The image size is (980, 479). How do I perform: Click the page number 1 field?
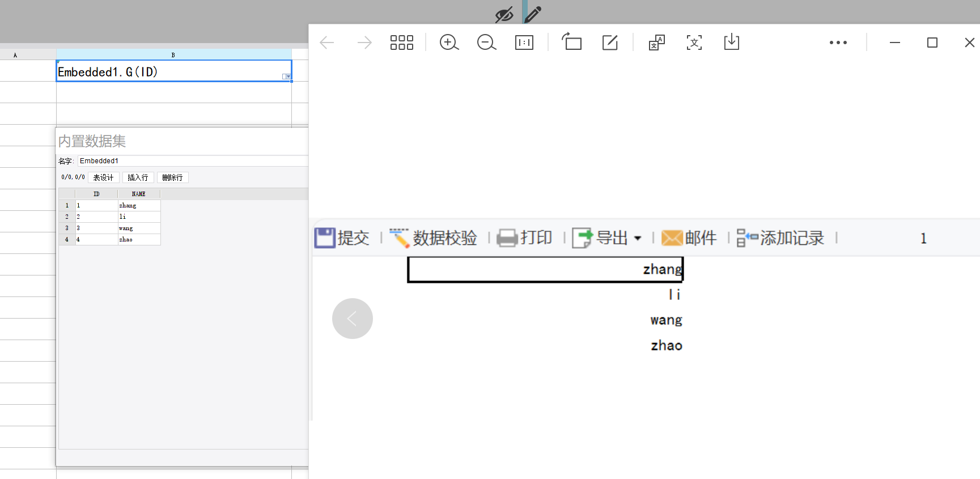click(923, 239)
